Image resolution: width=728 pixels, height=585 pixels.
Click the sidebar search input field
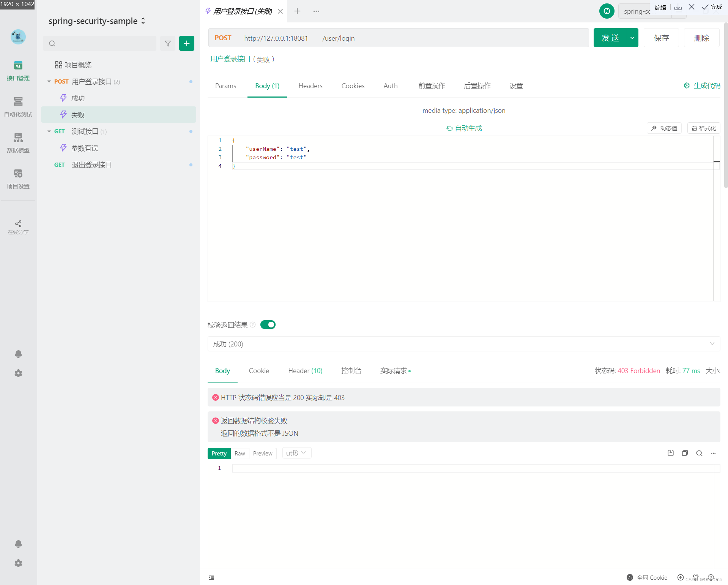100,43
